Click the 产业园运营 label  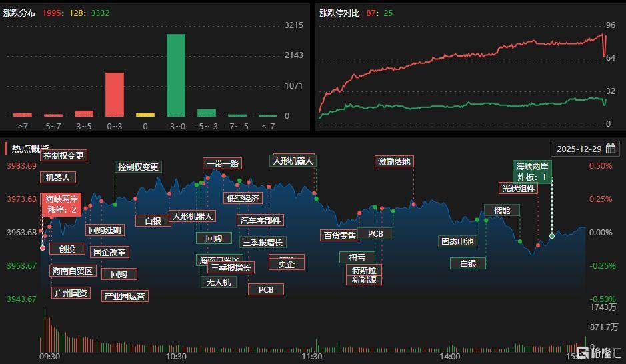pyautogui.click(x=125, y=296)
